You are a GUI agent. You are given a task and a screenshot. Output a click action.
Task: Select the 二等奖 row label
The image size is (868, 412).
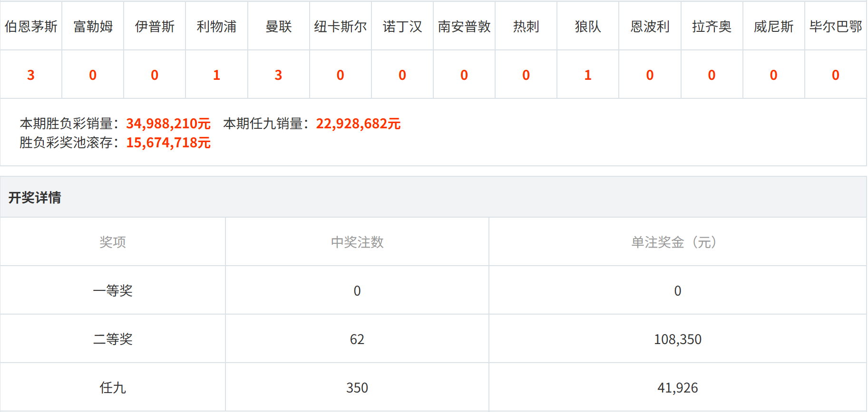pyautogui.click(x=113, y=339)
